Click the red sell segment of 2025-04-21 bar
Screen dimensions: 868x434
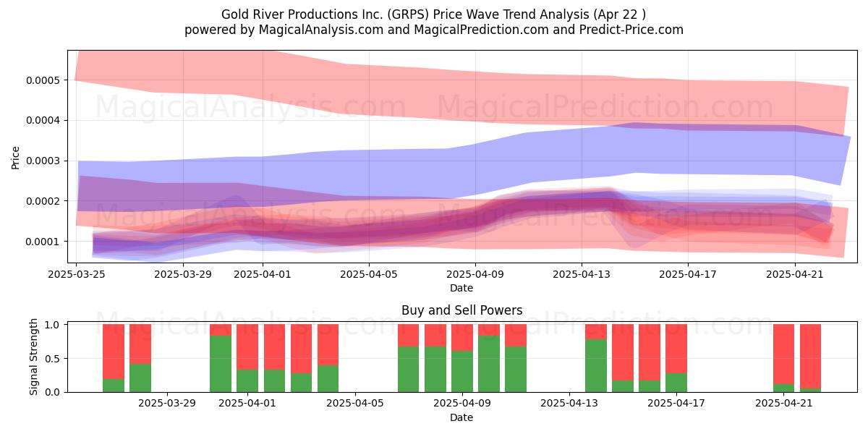pos(784,354)
